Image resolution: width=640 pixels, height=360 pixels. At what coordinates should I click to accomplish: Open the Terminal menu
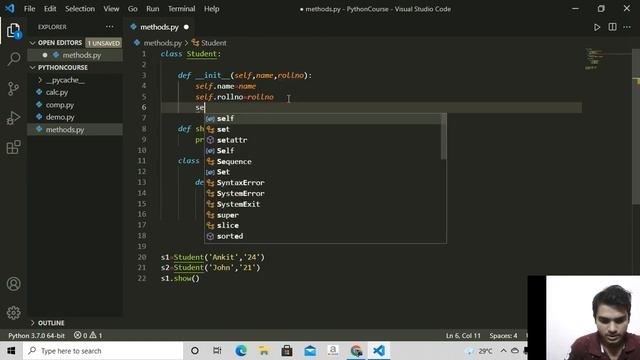tap(182, 9)
